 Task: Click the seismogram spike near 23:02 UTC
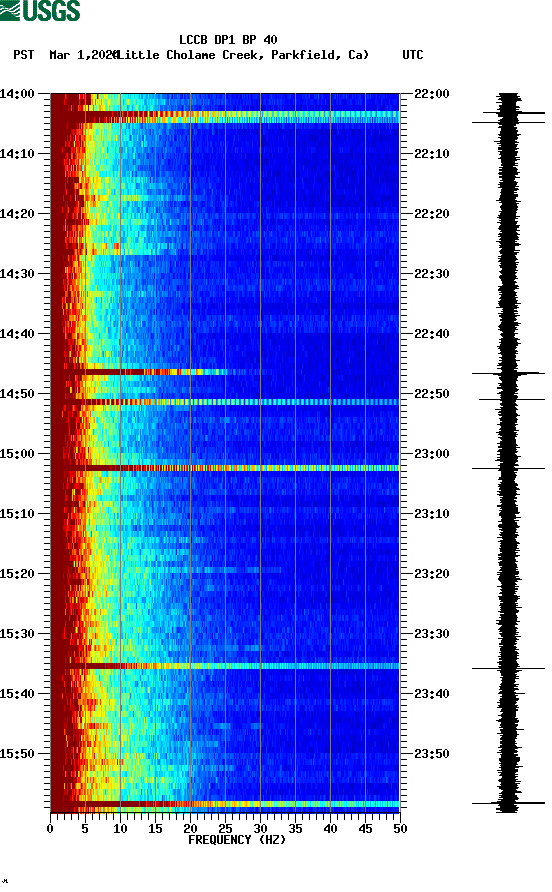pyautogui.click(x=508, y=469)
